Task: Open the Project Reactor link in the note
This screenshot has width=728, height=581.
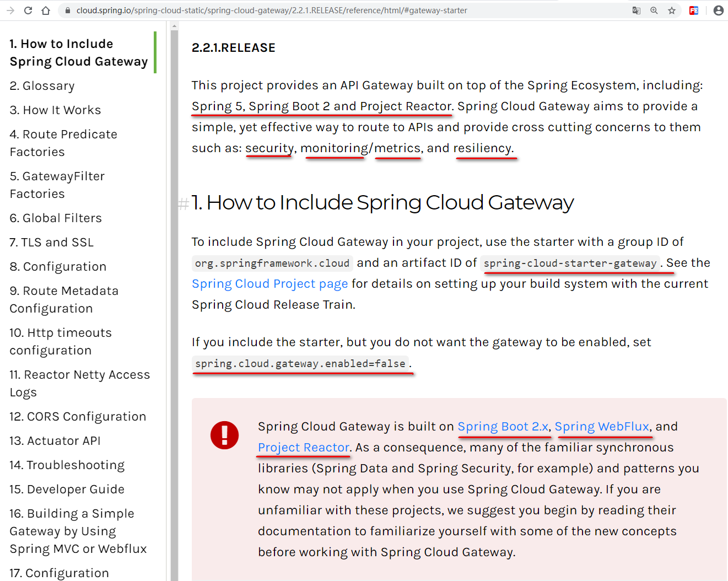Action: coord(304,448)
